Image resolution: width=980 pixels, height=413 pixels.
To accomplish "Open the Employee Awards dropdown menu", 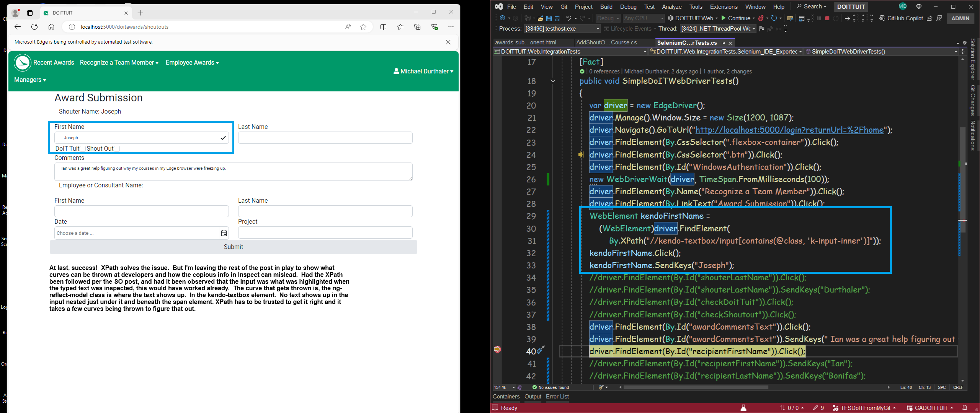I will pyautogui.click(x=192, y=63).
